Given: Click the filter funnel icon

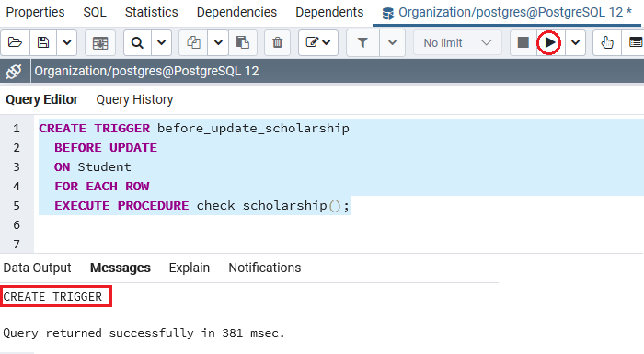Looking at the screenshot, I should pyautogui.click(x=362, y=42).
